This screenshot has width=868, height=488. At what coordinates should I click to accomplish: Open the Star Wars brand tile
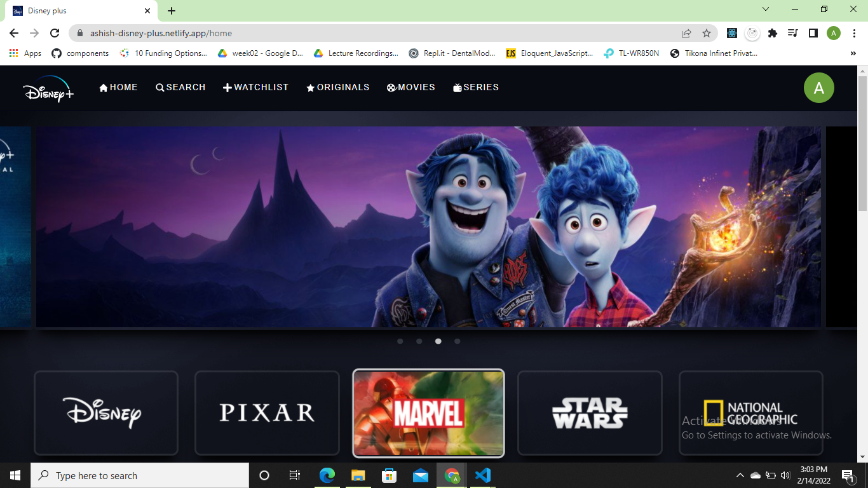pos(590,413)
